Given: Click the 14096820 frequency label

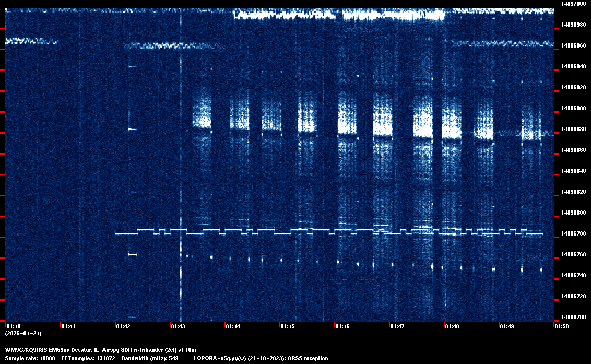Looking at the screenshot, I should coord(574,192).
